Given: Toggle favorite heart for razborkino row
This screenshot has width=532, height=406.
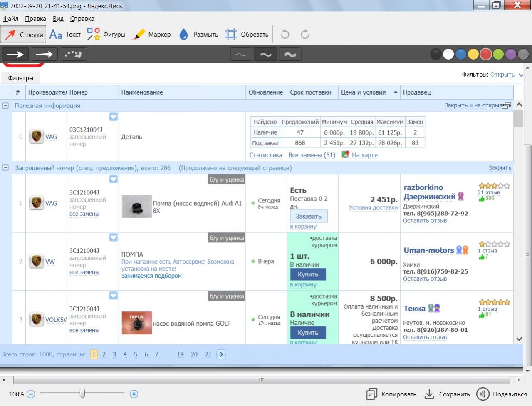Looking at the screenshot, I should click(x=113, y=179).
